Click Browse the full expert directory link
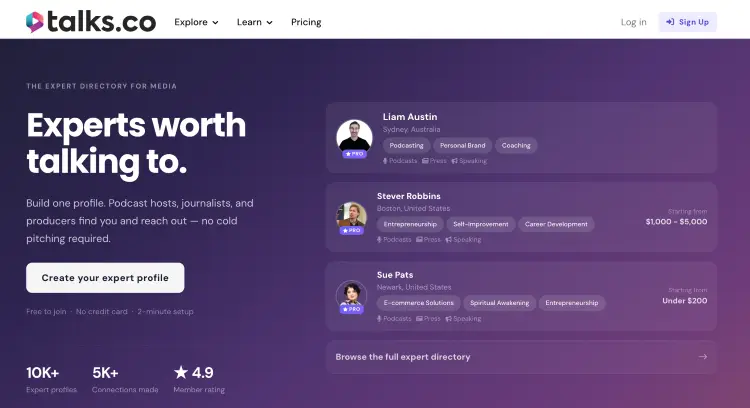750x408 pixels. pyautogui.click(x=403, y=357)
